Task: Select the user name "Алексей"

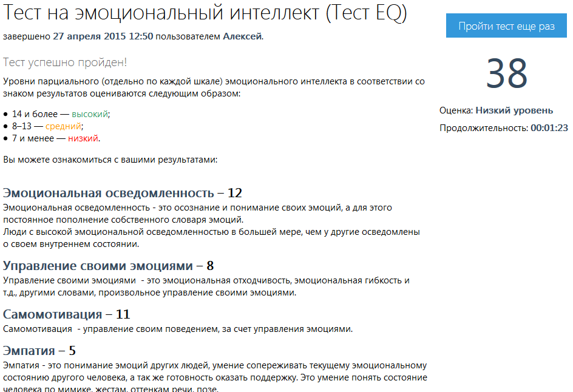Action: tap(242, 36)
